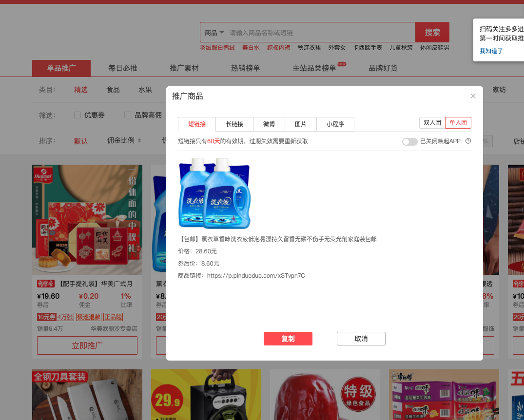Image resolution: width=524 pixels, height=420 pixels.
Task: Check the 优惠券 filter checkbox
Action: tap(78, 115)
